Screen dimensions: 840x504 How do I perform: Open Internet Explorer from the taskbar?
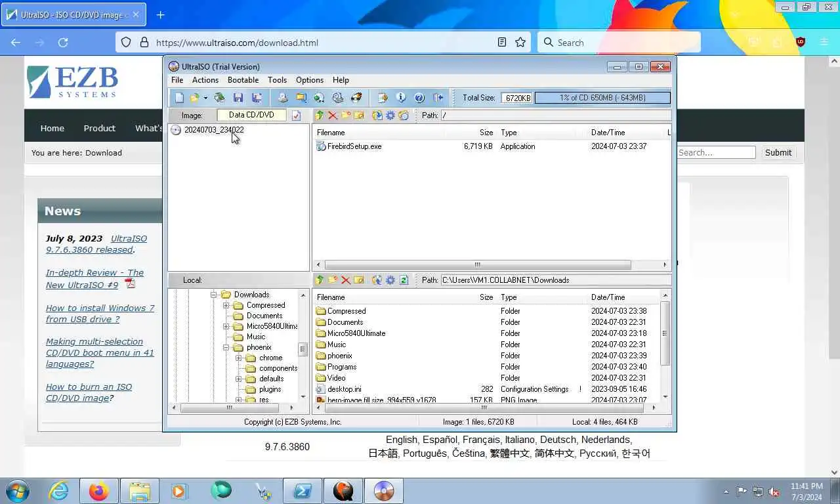point(58,491)
